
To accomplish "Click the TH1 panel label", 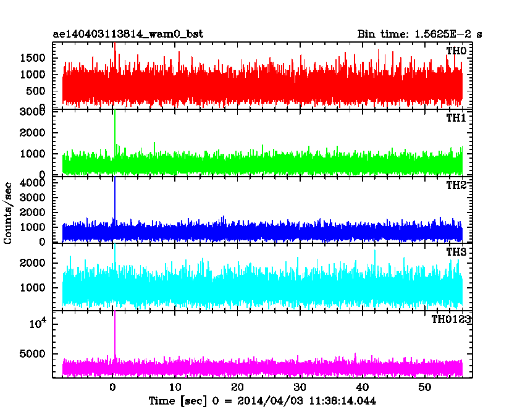I will [456, 117].
